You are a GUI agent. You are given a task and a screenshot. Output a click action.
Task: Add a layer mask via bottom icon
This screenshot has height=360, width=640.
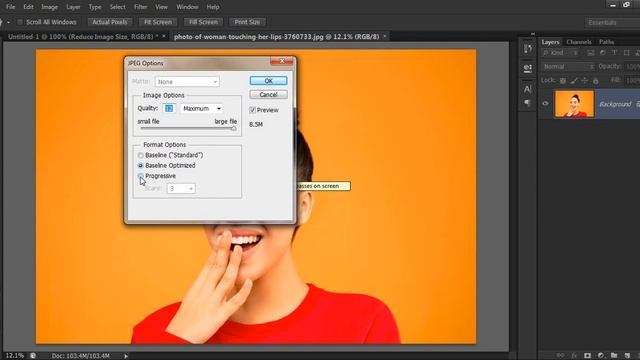pyautogui.click(x=587, y=356)
